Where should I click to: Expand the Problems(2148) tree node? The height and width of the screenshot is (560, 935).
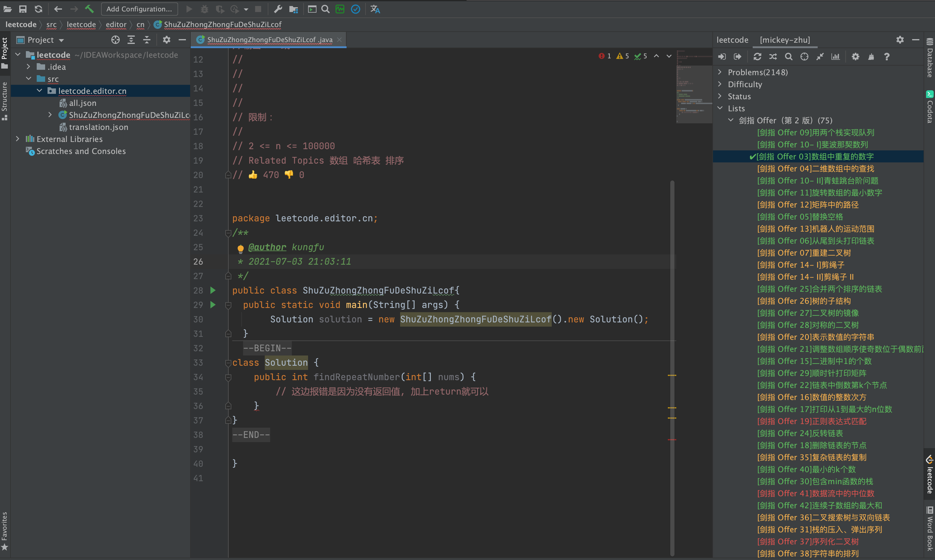[x=720, y=72]
